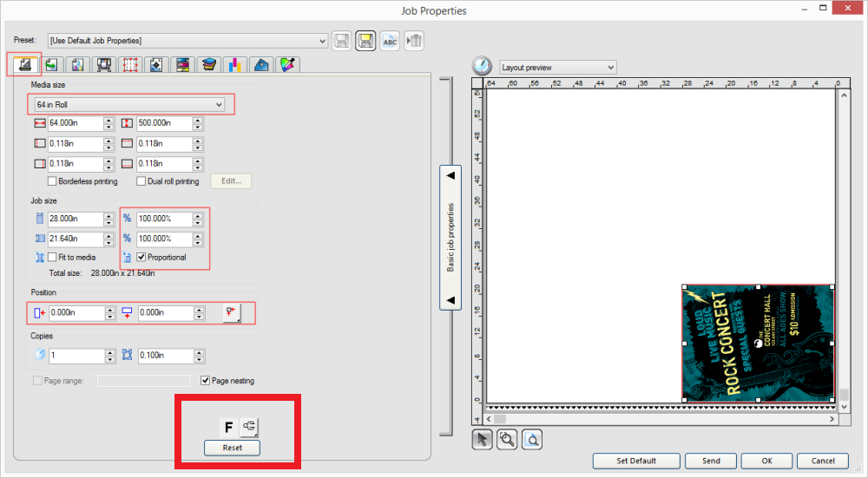Open the mirror options icon beside F
The image size is (868, 478).
250,427
